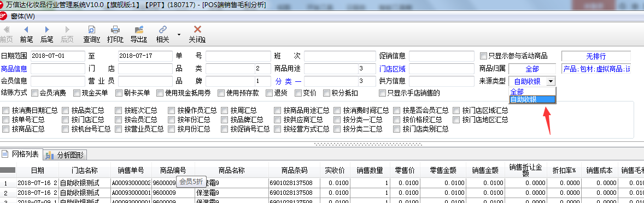644x203 pixels.
Task: Check 按品牌汇总 grouping option
Action: click(x=224, y=120)
